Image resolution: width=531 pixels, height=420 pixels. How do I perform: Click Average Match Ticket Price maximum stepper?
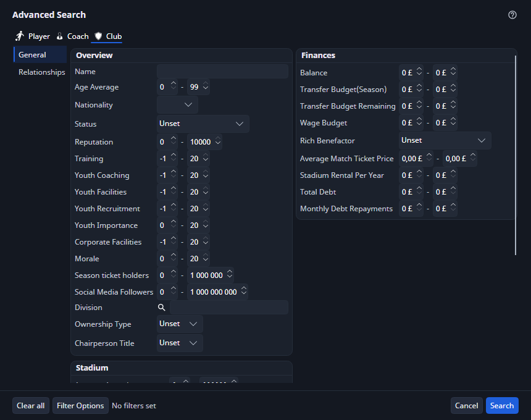pyautogui.click(x=460, y=159)
